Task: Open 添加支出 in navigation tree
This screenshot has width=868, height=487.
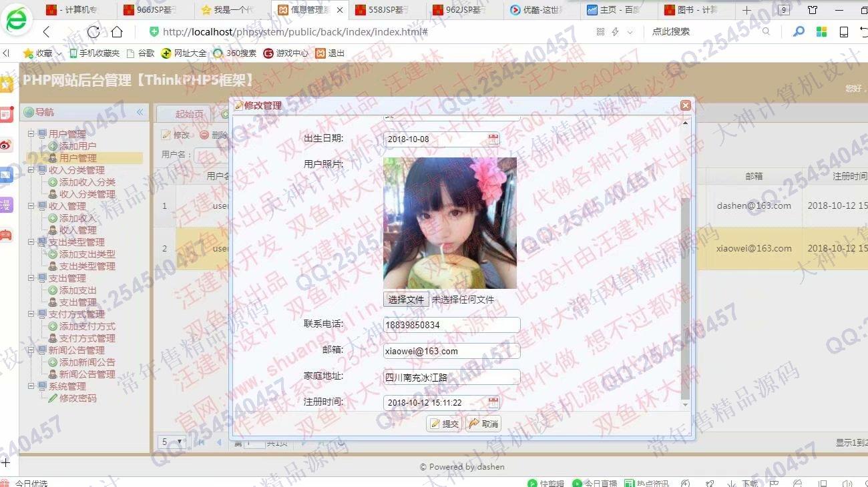Action: (x=77, y=290)
